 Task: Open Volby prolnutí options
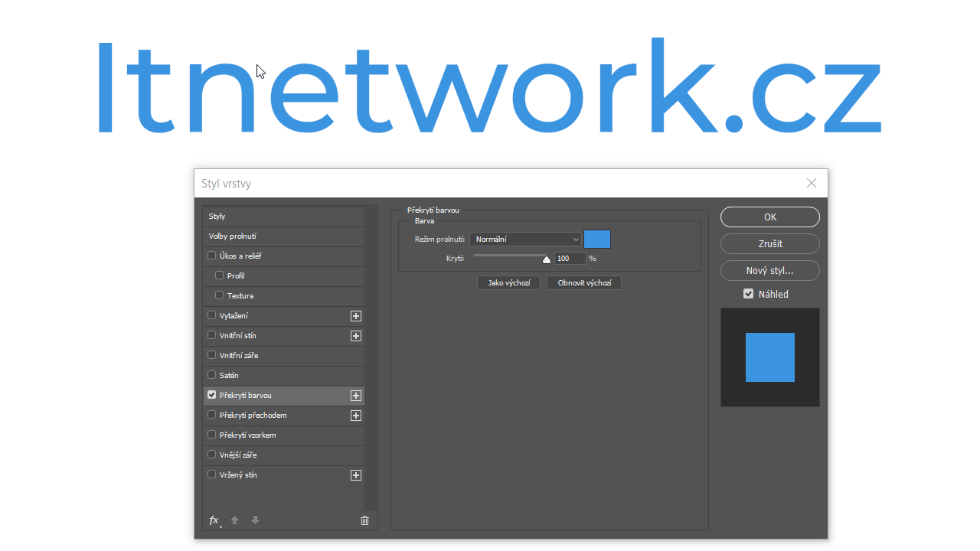click(x=283, y=236)
